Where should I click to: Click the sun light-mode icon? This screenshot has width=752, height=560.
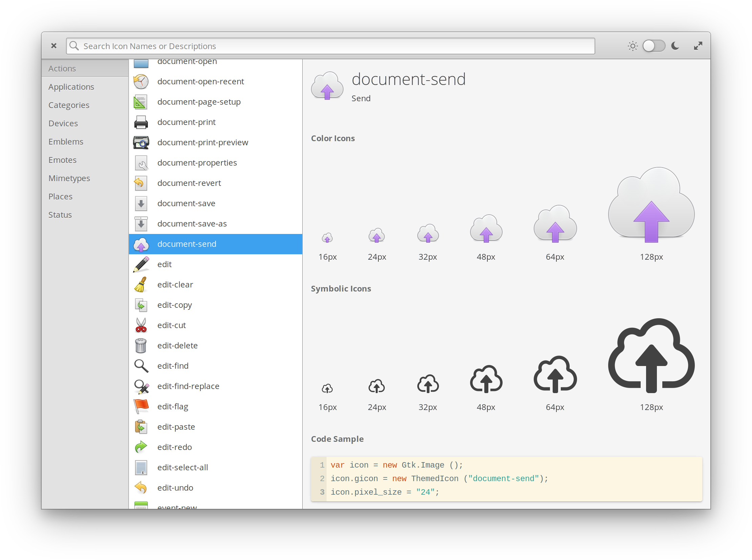(633, 46)
